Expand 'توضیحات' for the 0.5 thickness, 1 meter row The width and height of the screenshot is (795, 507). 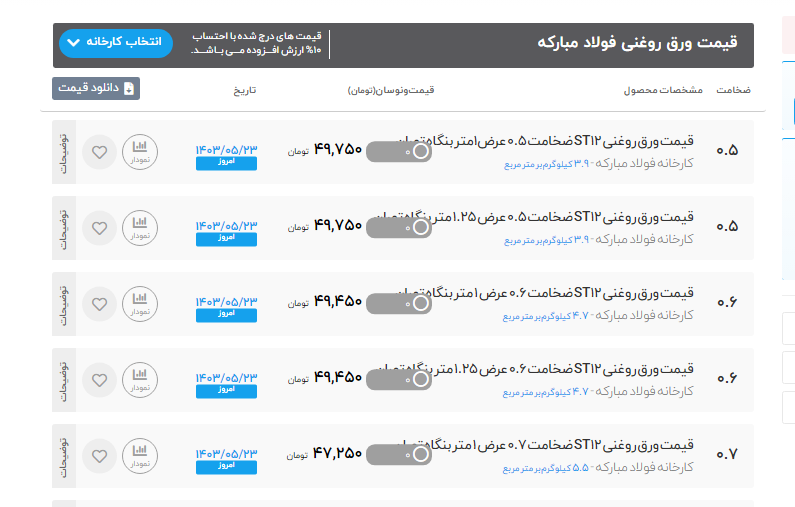(64, 152)
